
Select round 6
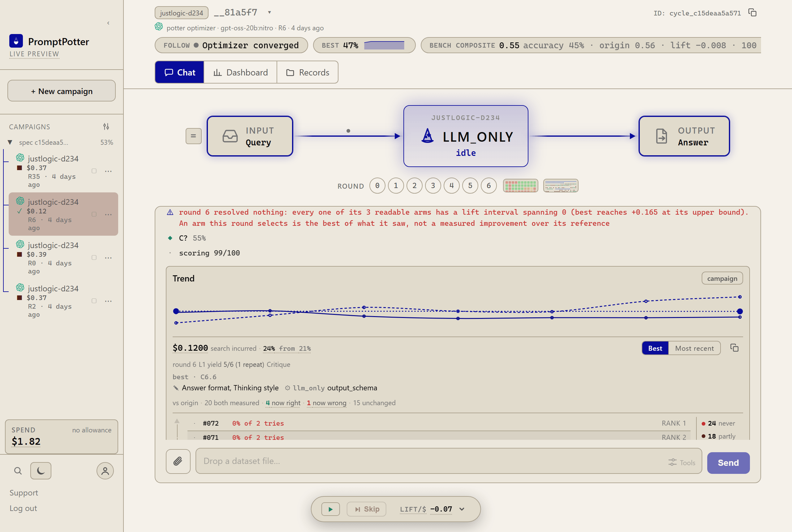489,186
